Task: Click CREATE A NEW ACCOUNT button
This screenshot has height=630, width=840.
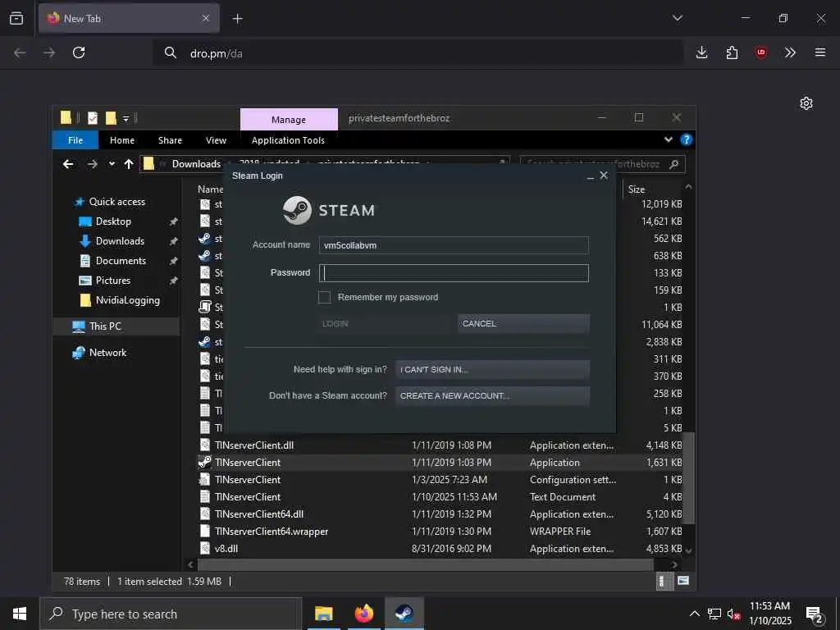Action: click(x=492, y=395)
